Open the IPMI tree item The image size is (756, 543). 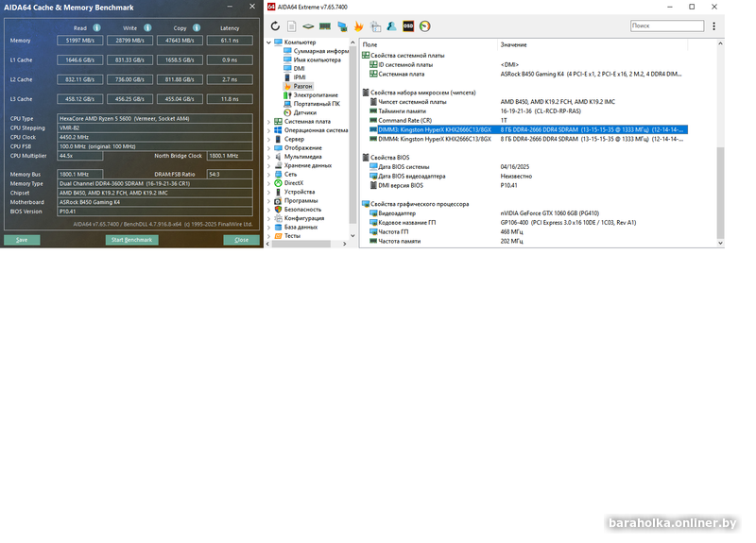coord(295,77)
